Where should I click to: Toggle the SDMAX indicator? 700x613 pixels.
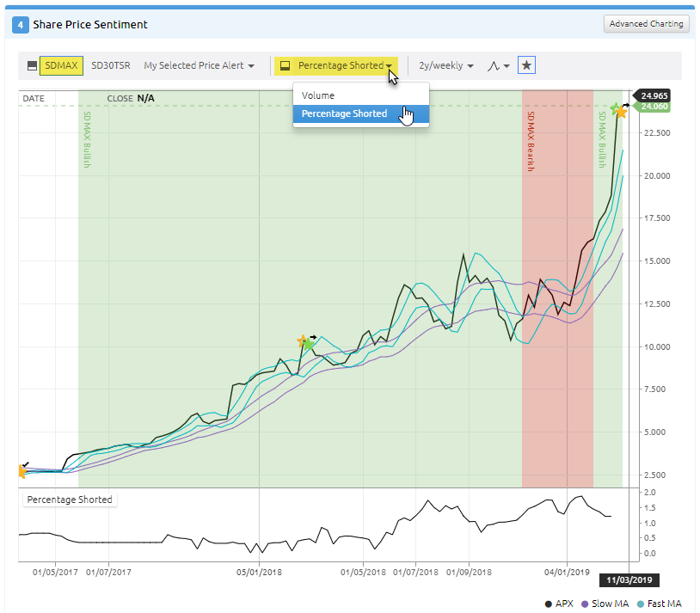pyautogui.click(x=61, y=65)
